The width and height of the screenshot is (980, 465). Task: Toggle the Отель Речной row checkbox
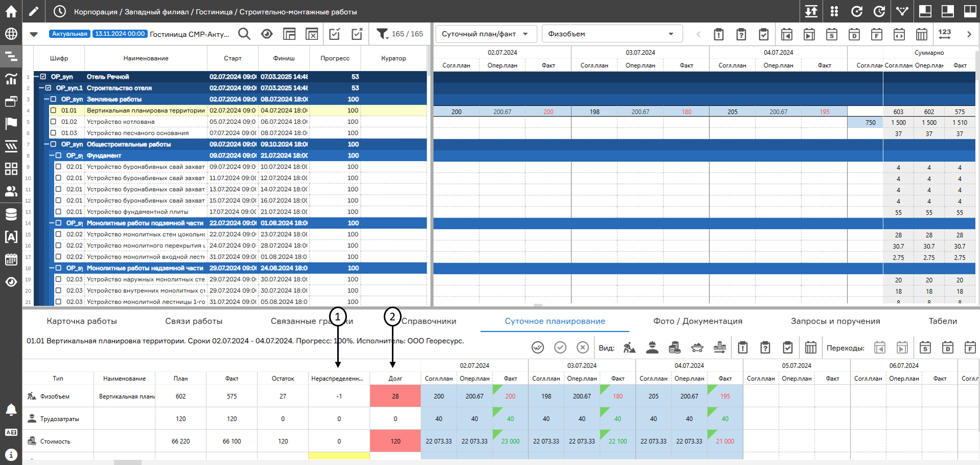click(43, 77)
